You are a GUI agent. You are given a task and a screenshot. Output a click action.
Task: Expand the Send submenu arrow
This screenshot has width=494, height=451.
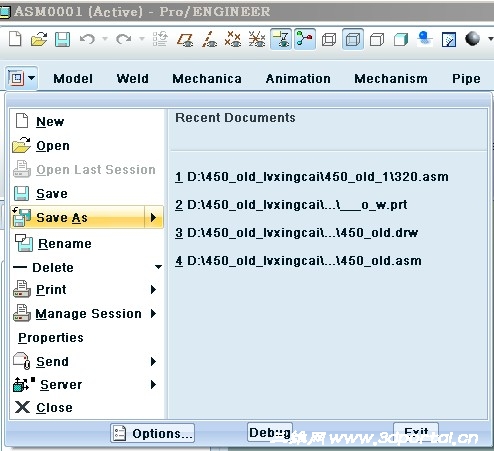[x=153, y=361]
